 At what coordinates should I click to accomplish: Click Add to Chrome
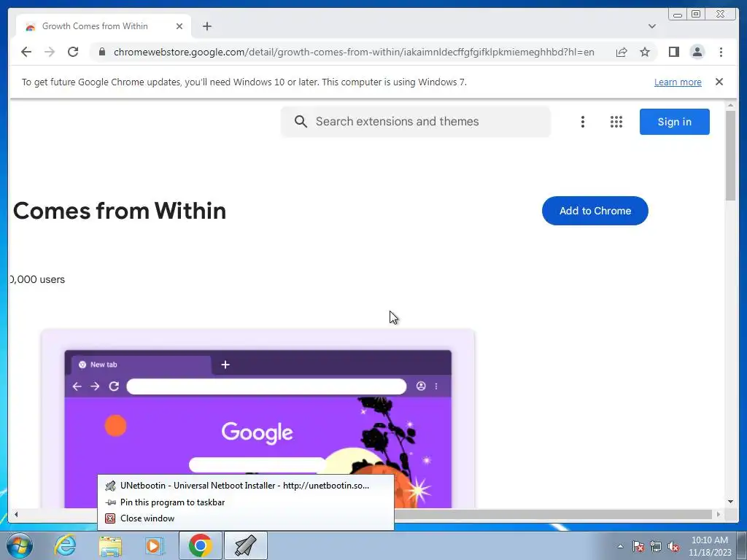(595, 211)
